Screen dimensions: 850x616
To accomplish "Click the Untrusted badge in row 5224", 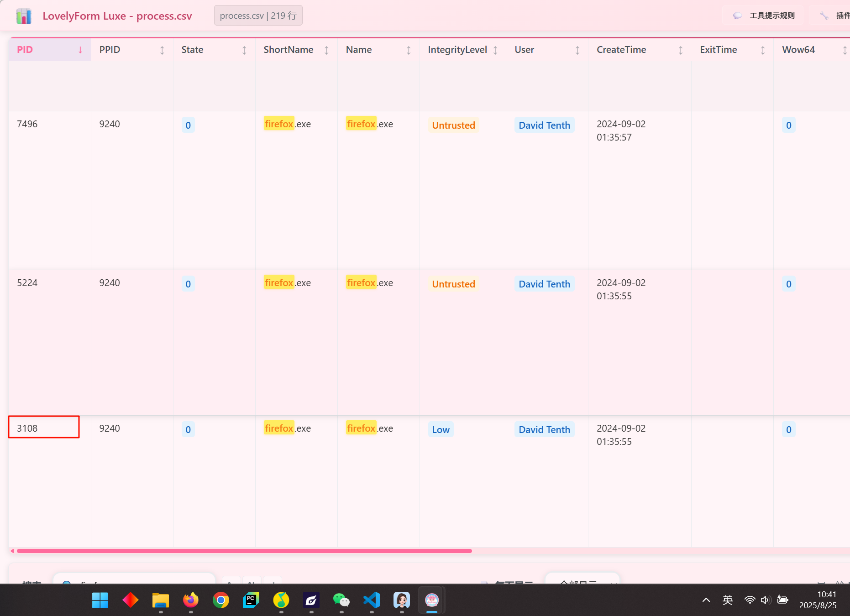I will pyautogui.click(x=453, y=284).
